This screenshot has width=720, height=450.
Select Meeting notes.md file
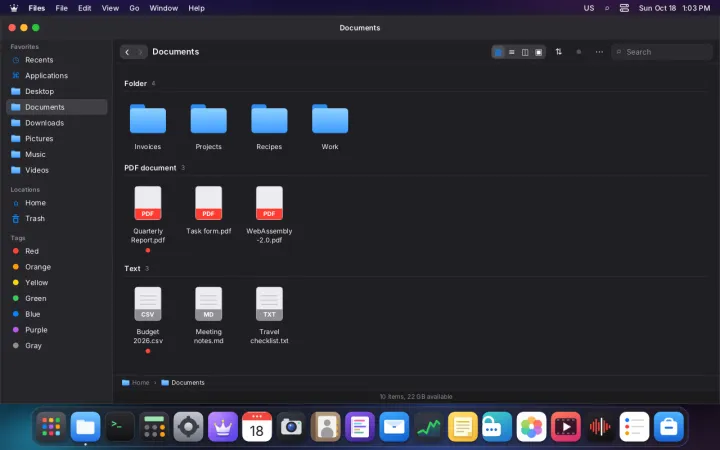click(208, 315)
